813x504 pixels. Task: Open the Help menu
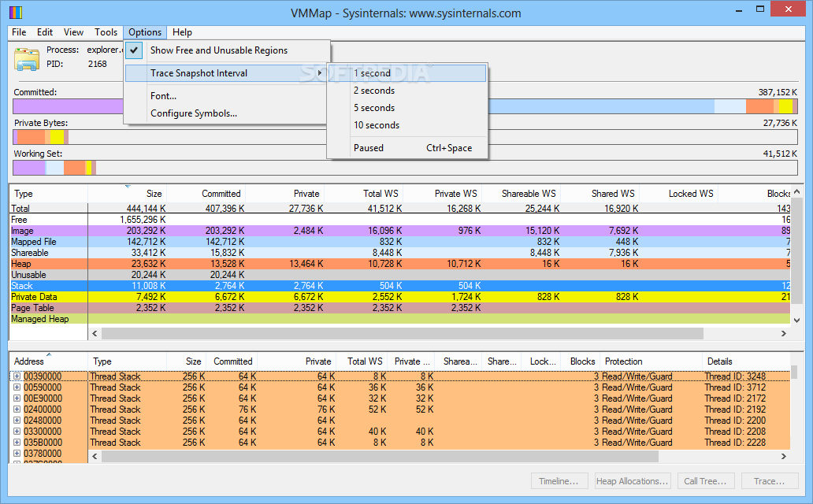click(x=182, y=32)
